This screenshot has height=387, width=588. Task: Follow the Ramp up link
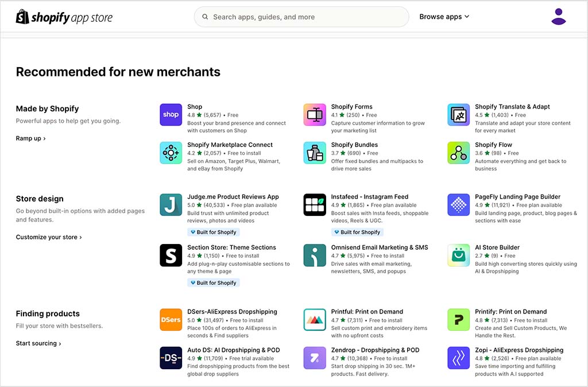[x=31, y=138]
